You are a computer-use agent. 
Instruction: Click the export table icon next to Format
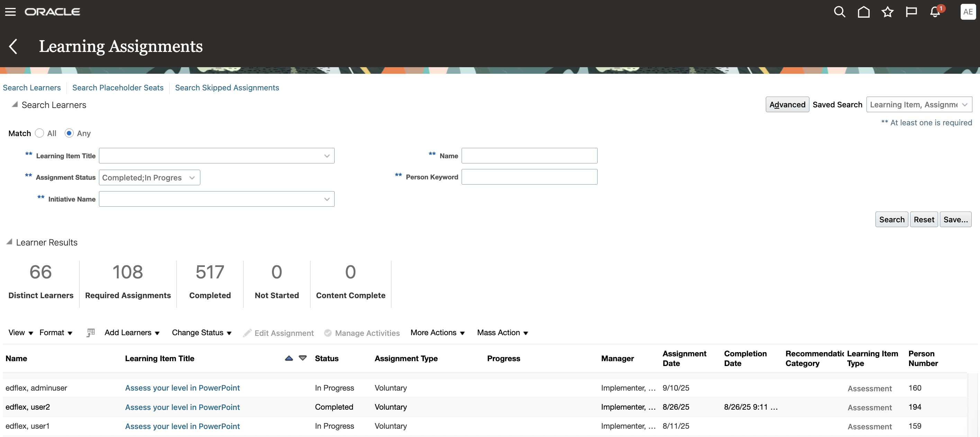[x=91, y=333]
